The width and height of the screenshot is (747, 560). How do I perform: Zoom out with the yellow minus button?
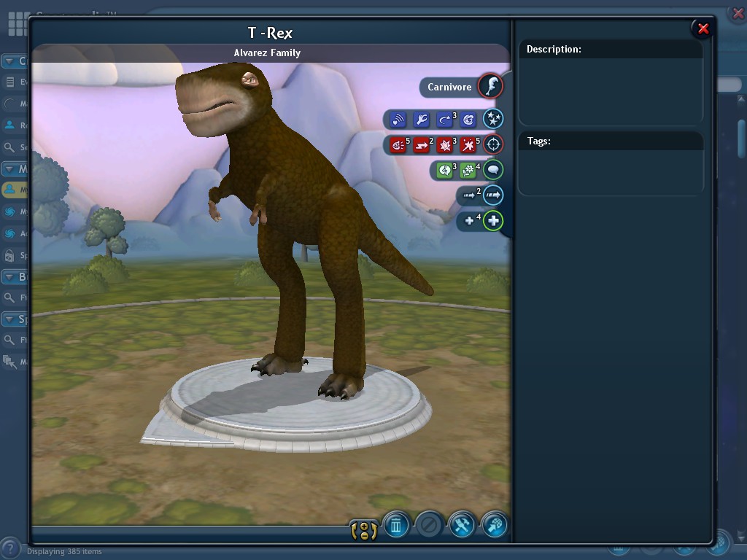coord(364,536)
